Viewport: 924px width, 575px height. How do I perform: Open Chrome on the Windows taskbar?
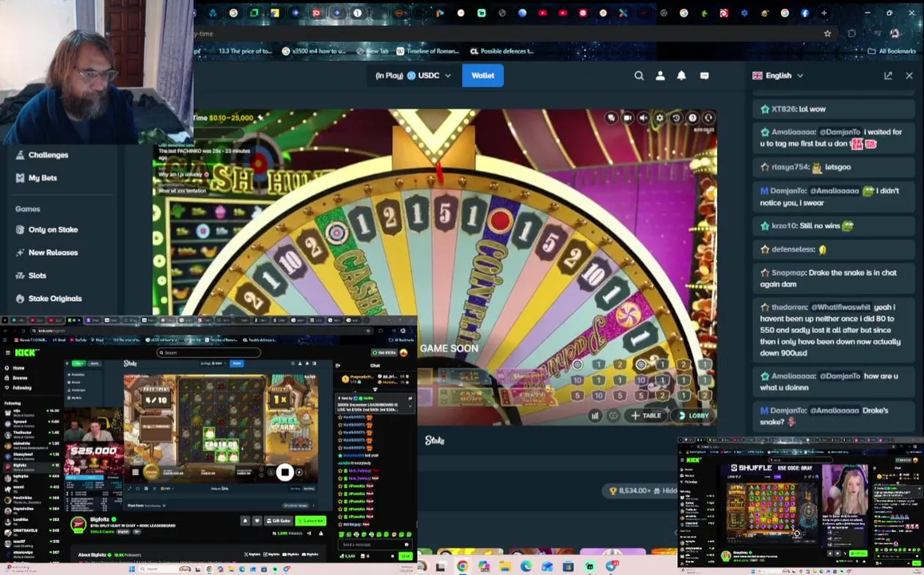click(x=462, y=567)
